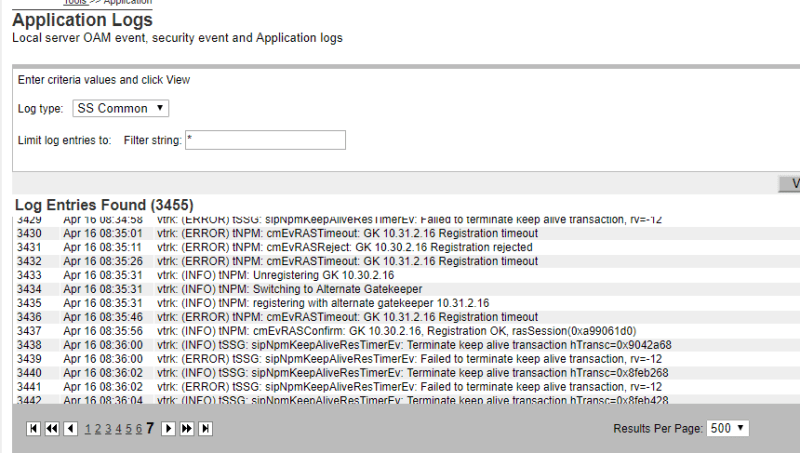The width and height of the screenshot is (800, 453).
Task: Open page 1 of log entries
Action: [x=88, y=429]
